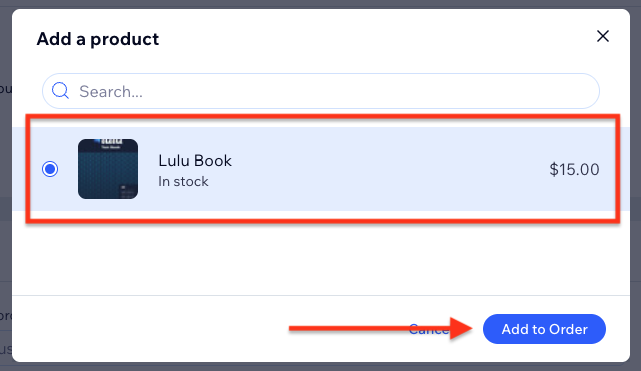Cancel adding a product
Viewport: 641px width, 371px height.
point(429,329)
